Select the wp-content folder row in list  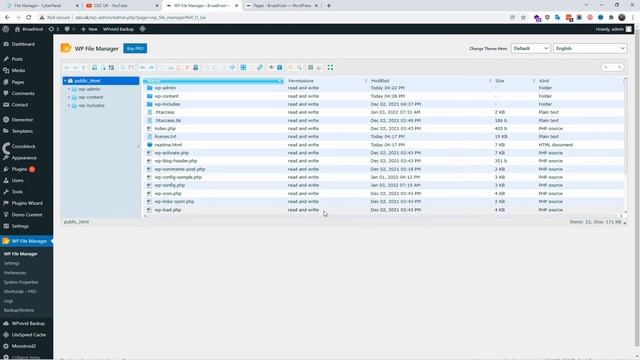coord(384,96)
